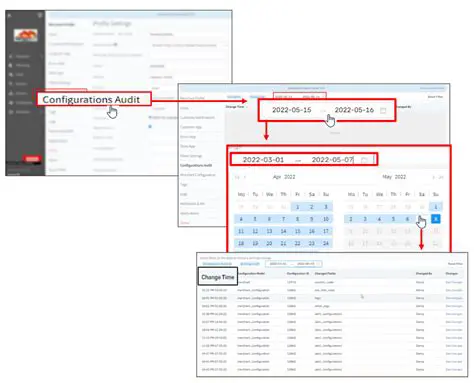Screen dimensions: 474x383
Task: Click highlighted May 8 in the calendar
Action: click(436, 219)
